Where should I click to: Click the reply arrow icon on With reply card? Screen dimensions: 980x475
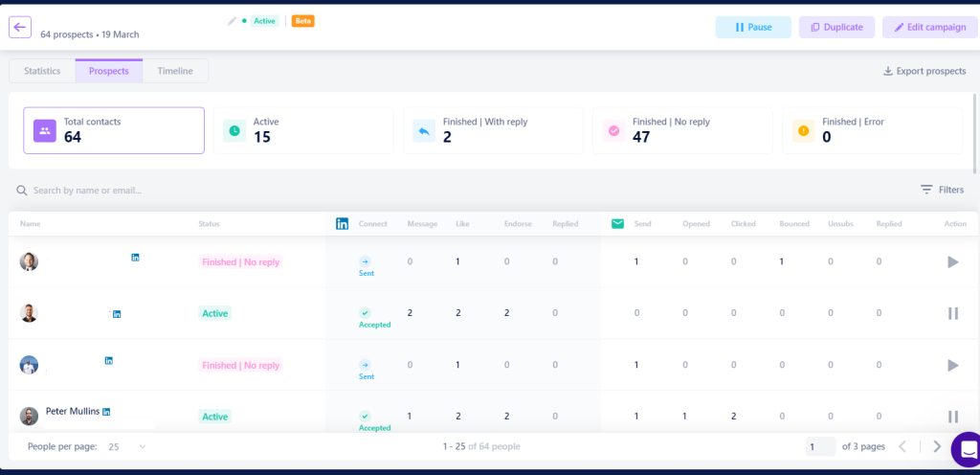[x=424, y=130]
